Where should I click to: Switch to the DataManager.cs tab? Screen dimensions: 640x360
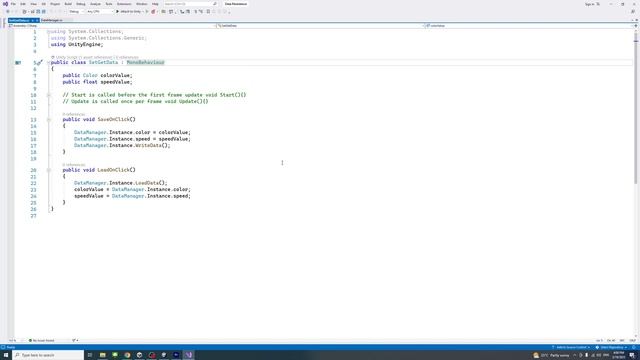pos(52,20)
